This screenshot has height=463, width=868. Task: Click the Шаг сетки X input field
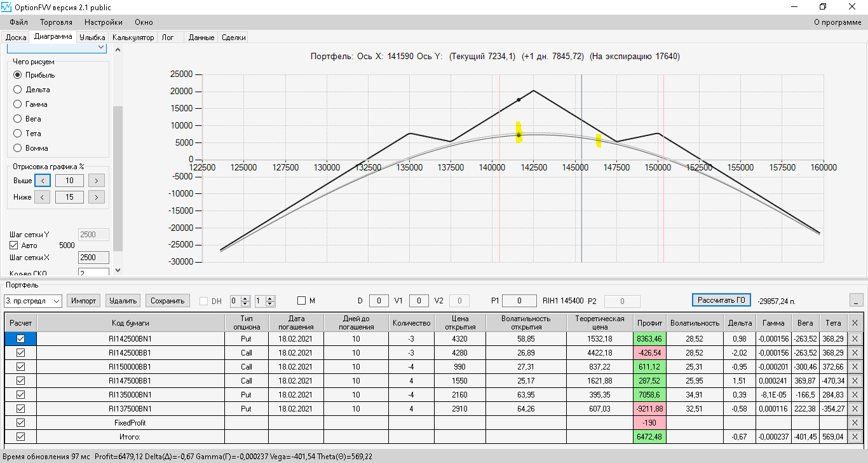point(93,258)
